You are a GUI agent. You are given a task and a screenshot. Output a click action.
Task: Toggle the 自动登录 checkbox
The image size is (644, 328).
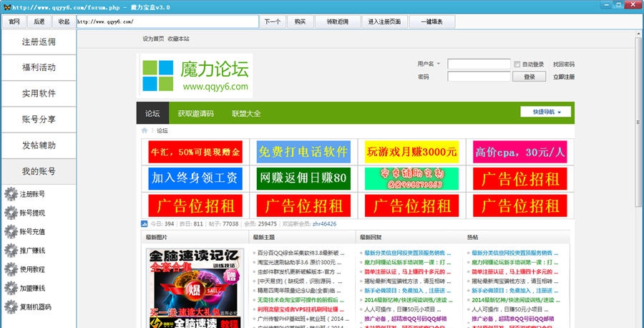point(517,64)
